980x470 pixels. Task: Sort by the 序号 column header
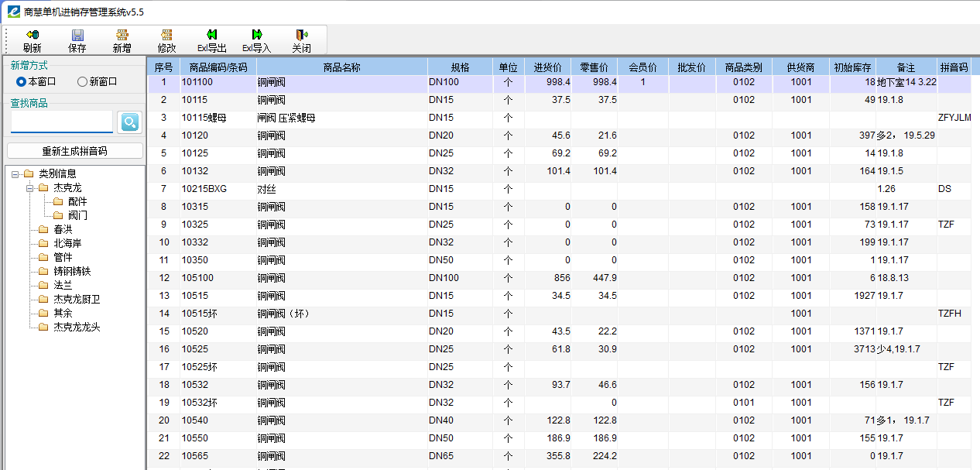pyautogui.click(x=163, y=67)
